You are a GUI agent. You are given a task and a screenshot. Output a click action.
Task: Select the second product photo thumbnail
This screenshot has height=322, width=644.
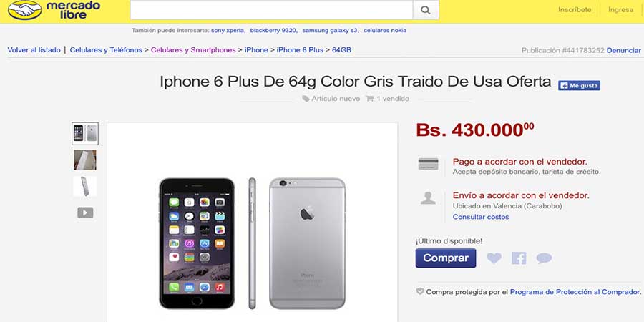click(x=85, y=160)
